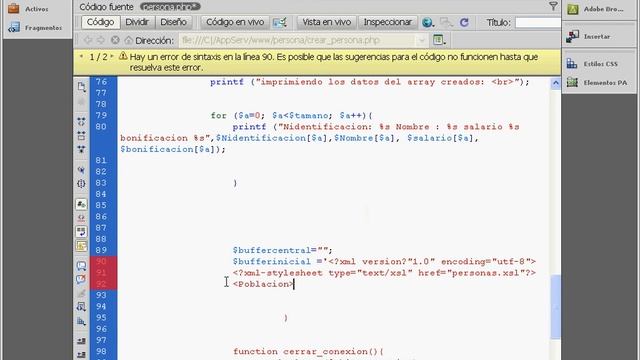The image size is (640, 360).
Task: Click the $bufferinicial code line
Action: tap(384, 262)
